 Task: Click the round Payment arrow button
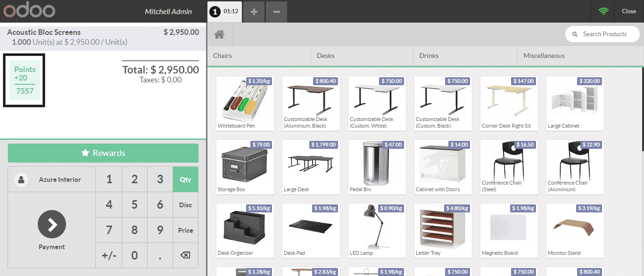[x=52, y=225]
